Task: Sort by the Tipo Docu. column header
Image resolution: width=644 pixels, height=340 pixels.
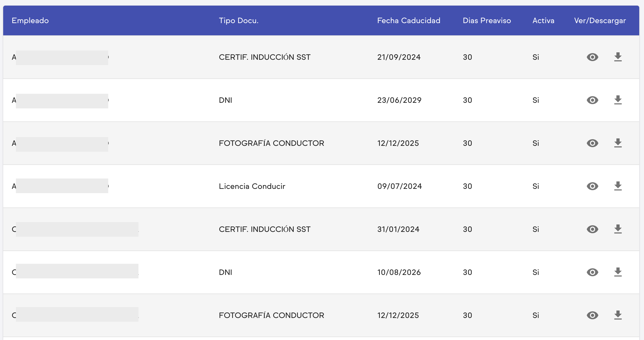Action: [x=238, y=20]
